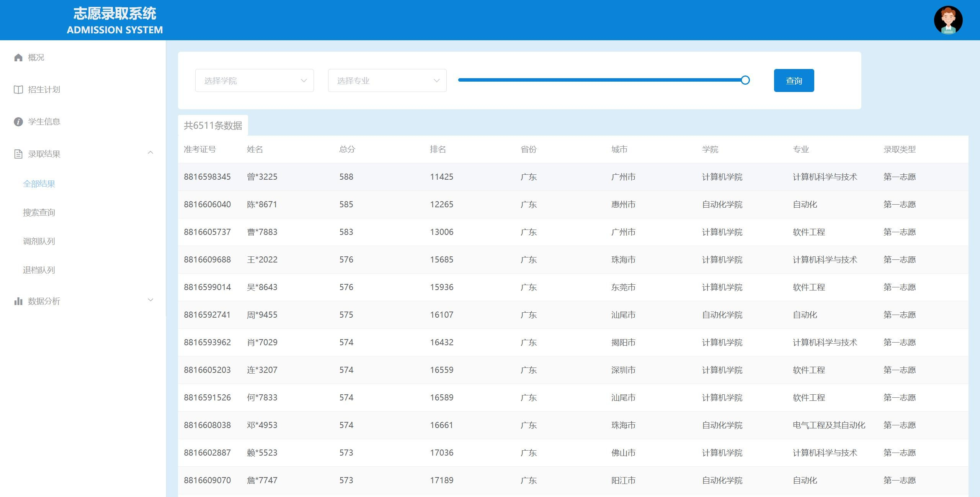Click the row for 曾*3225
980x497 pixels.
point(262,177)
